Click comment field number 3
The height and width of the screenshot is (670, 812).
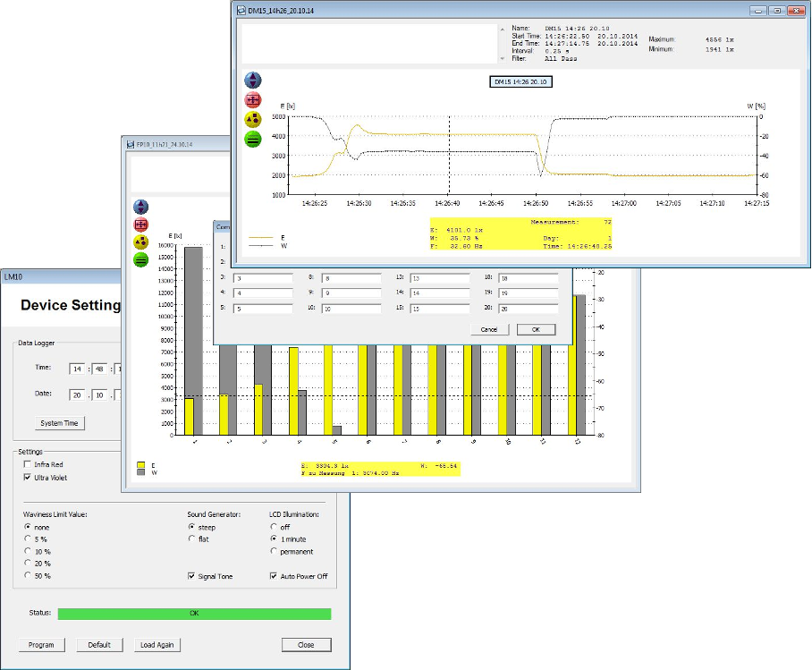[x=263, y=278]
